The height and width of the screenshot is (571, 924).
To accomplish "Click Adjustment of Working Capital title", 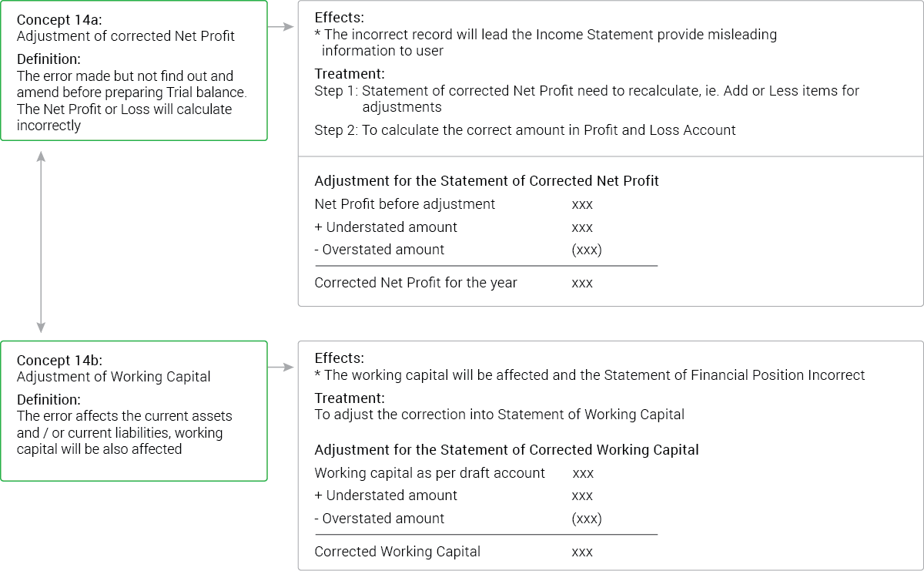I will 114,377.
